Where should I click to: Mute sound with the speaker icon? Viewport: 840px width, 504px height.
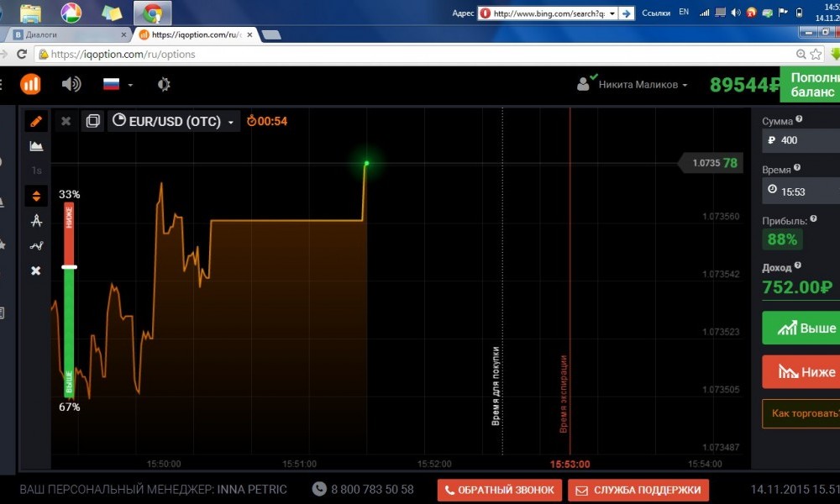pyautogui.click(x=71, y=84)
